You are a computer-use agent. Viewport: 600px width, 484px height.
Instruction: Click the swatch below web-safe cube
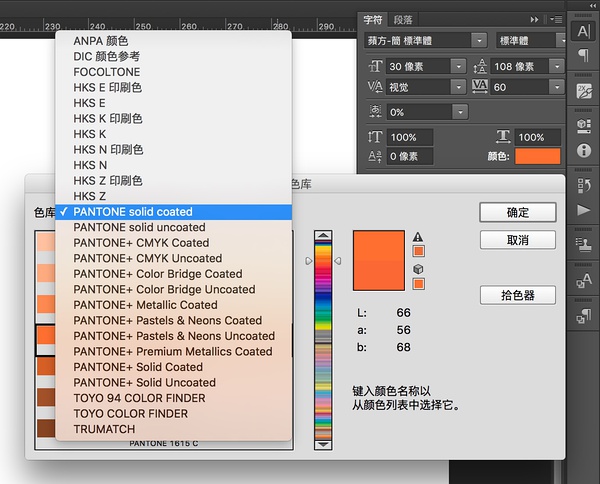tap(419, 284)
